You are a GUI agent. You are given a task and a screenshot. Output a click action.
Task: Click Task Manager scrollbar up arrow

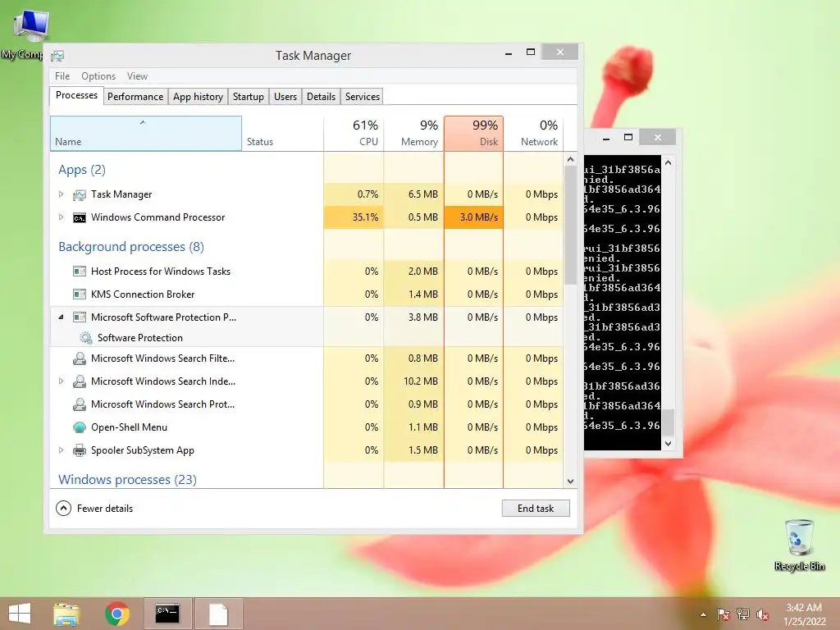pos(571,160)
